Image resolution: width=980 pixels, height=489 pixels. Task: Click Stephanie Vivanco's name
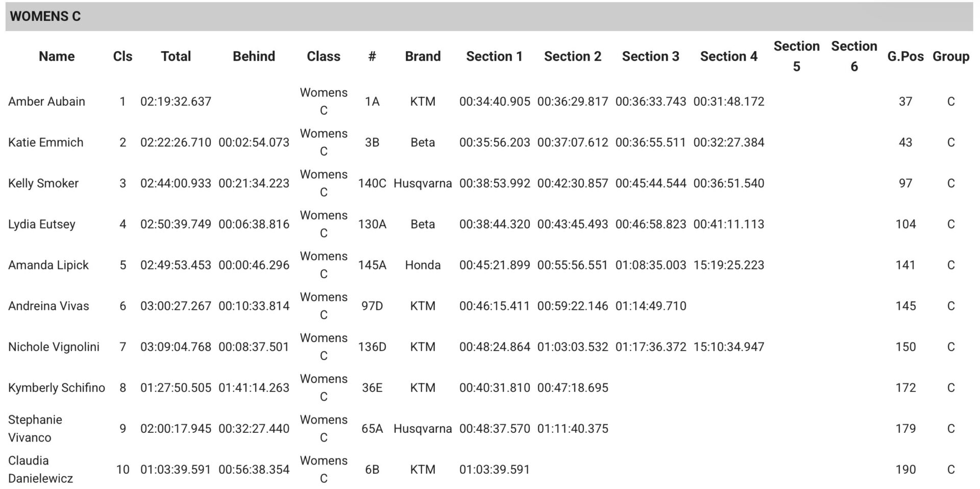[35, 428]
